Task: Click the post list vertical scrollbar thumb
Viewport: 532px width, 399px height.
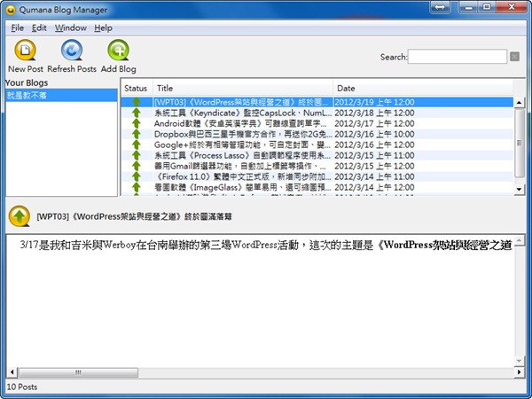Action: pos(519,143)
